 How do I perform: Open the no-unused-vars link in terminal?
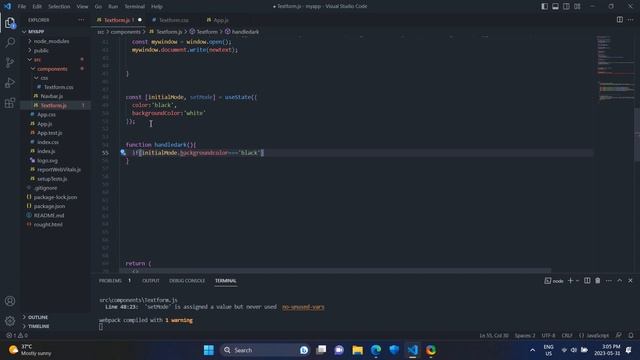pos(303,307)
